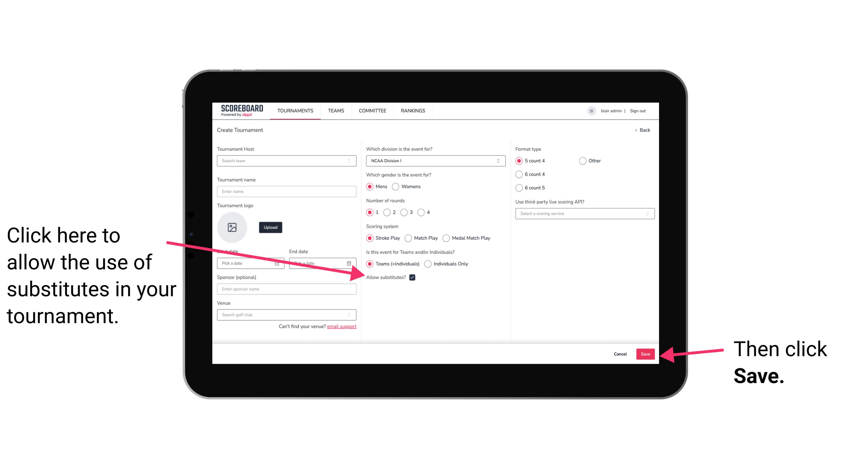The width and height of the screenshot is (868, 467).
Task: Click the Tournament name input field
Action: pos(286,191)
